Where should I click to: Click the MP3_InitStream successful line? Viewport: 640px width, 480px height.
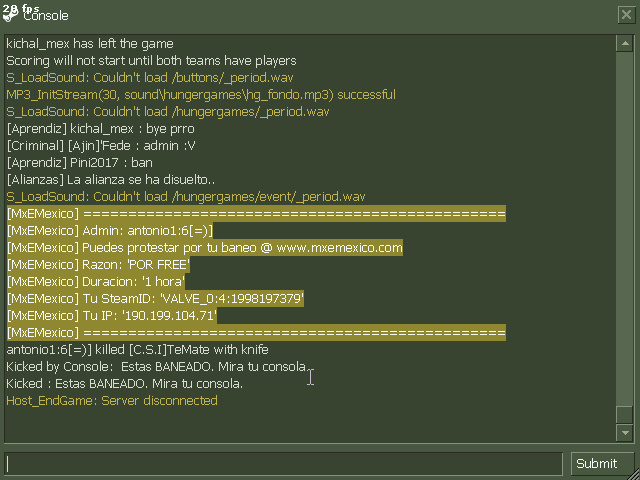[x=201, y=95]
